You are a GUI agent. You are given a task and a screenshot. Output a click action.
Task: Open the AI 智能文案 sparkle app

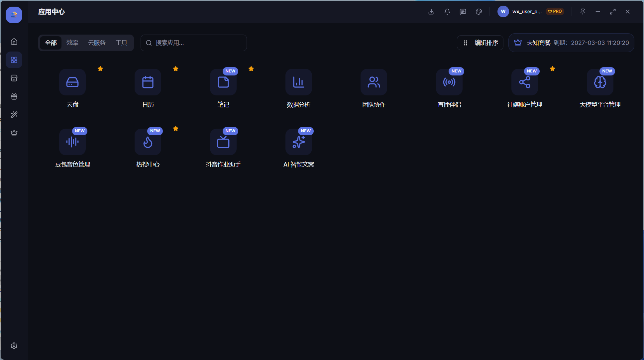click(x=298, y=142)
